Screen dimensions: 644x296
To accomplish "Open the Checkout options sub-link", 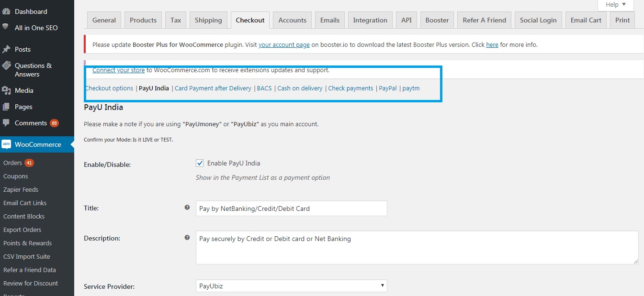I will [x=109, y=88].
